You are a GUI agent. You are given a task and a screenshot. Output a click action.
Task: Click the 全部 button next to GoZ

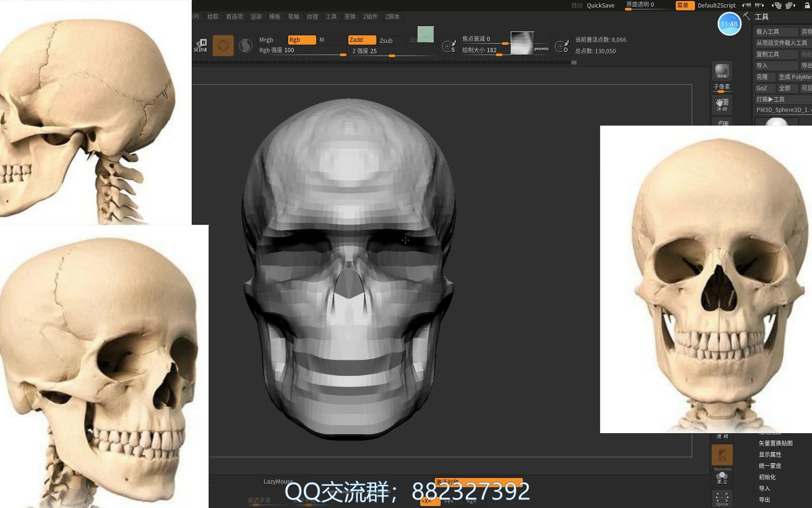click(x=788, y=88)
